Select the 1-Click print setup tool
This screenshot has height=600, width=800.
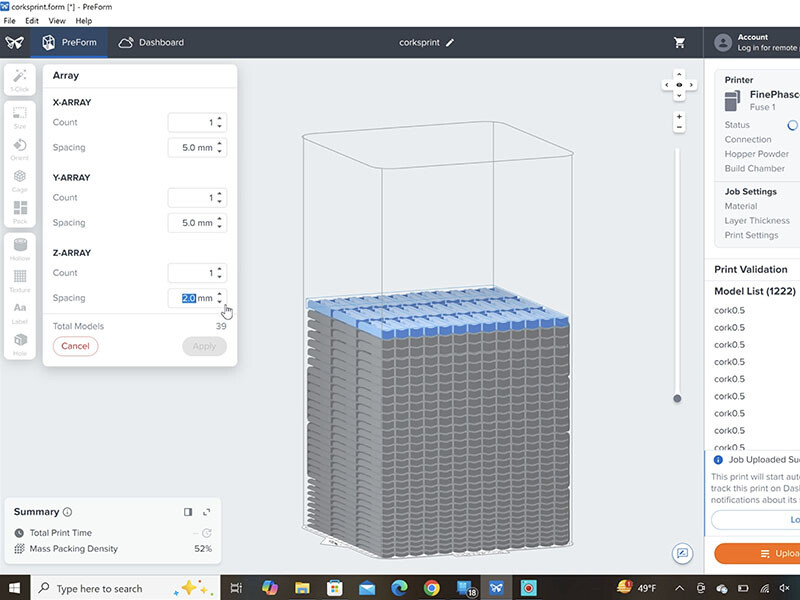coord(20,80)
